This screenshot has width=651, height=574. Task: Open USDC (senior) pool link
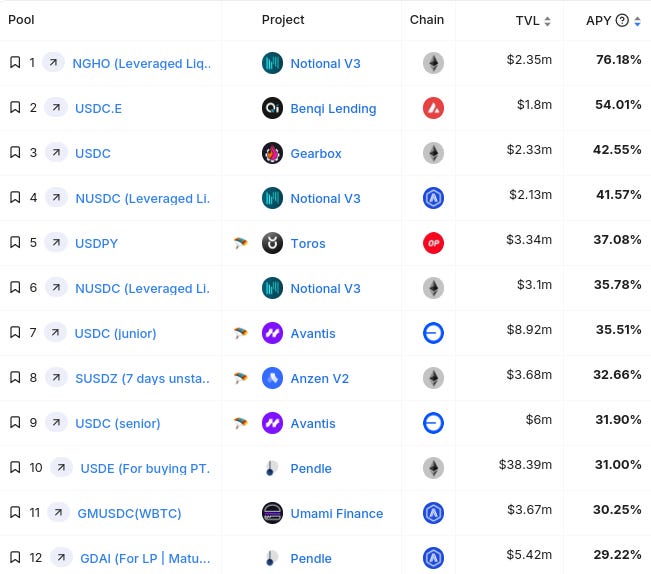click(117, 423)
